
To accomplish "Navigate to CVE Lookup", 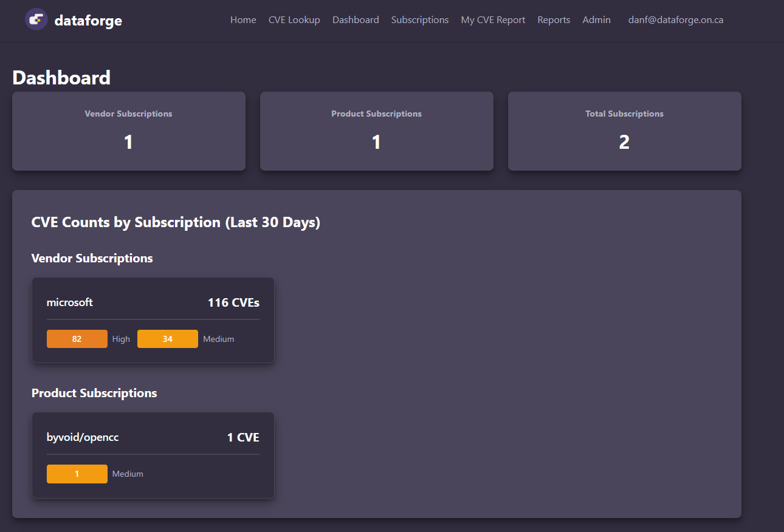I will (x=294, y=19).
